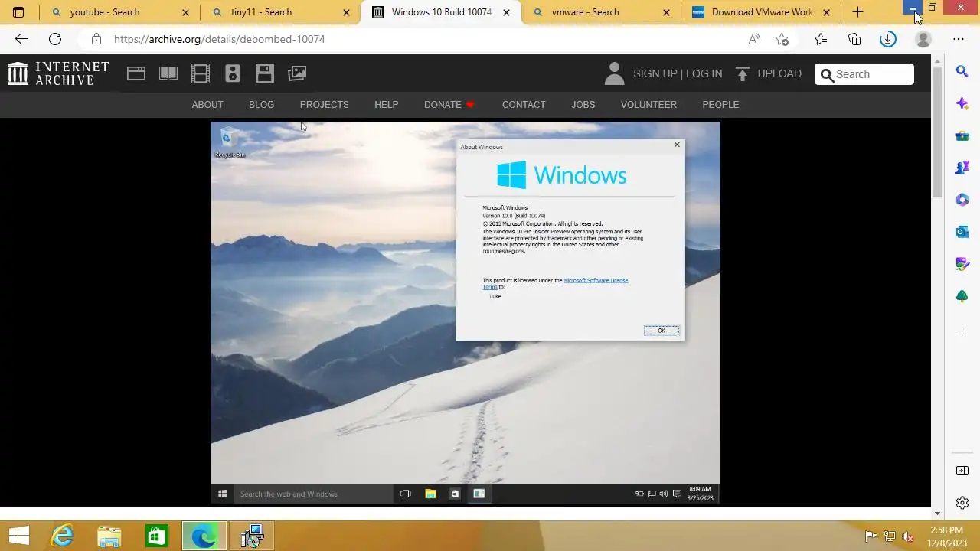Open the Collections icon

click(x=854, y=39)
